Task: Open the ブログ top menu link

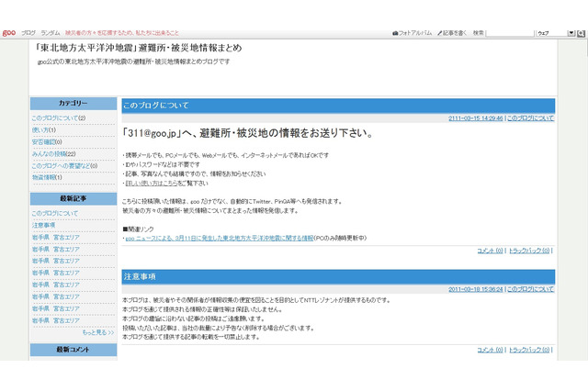Action: tap(28, 33)
